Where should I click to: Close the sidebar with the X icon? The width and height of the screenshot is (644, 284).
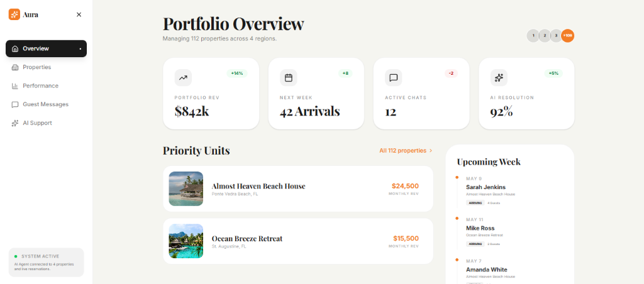(79, 14)
